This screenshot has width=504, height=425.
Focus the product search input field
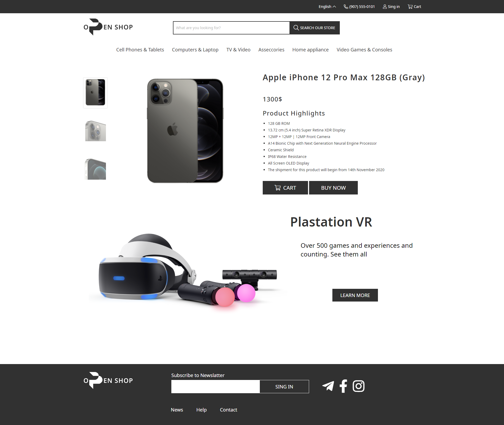231,28
